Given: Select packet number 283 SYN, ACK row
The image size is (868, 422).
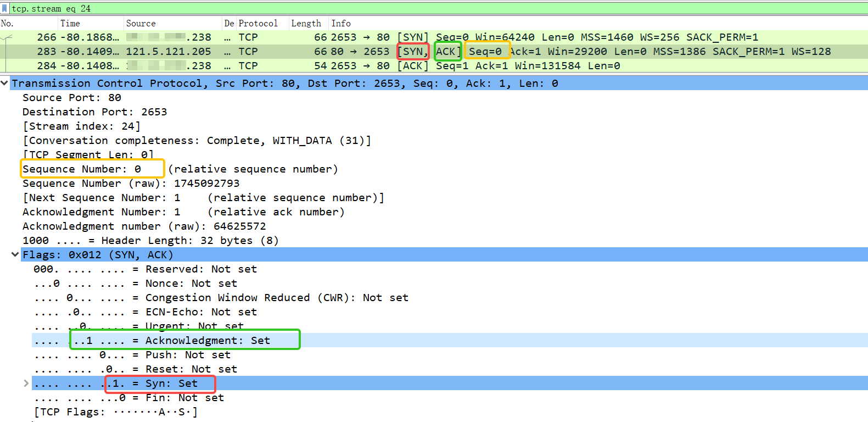Looking at the screenshot, I should click(x=434, y=51).
